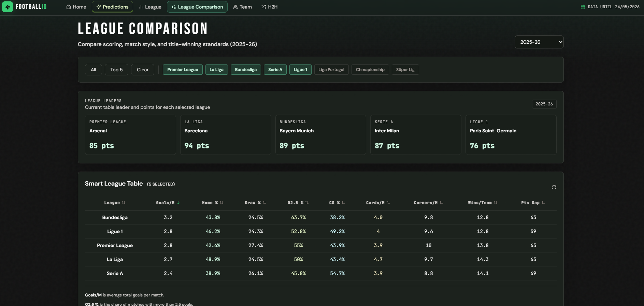Toggle the Ligue 1 filter chip
Image resolution: width=644 pixels, height=306 pixels.
coord(300,70)
